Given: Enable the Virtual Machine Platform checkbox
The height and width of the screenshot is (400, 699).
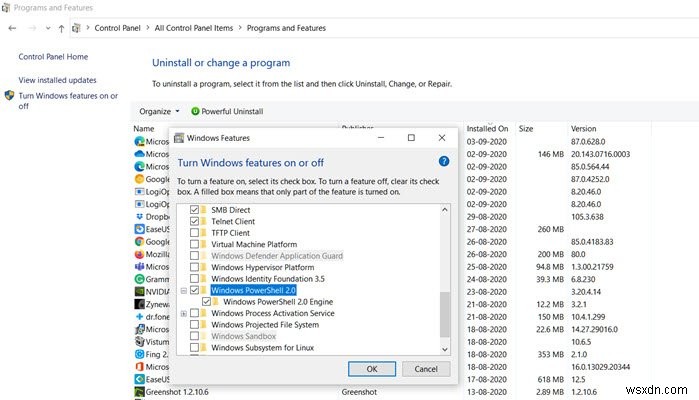Looking at the screenshot, I should click(194, 244).
